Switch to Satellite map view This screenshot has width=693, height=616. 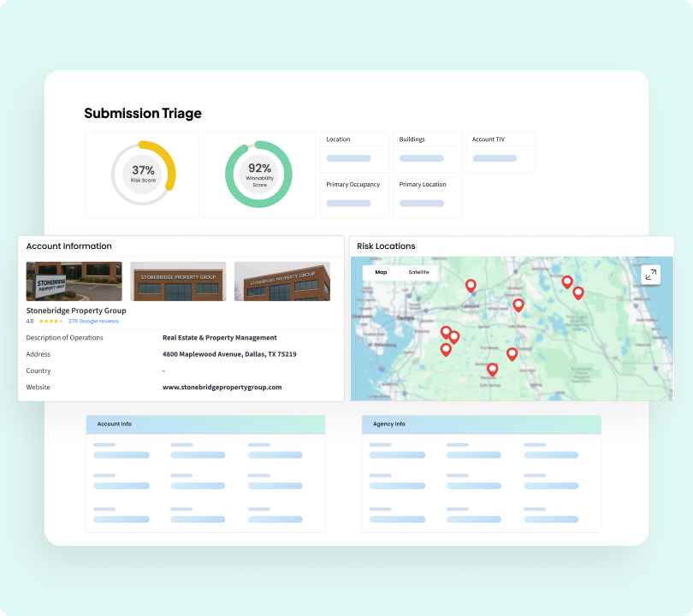419,272
